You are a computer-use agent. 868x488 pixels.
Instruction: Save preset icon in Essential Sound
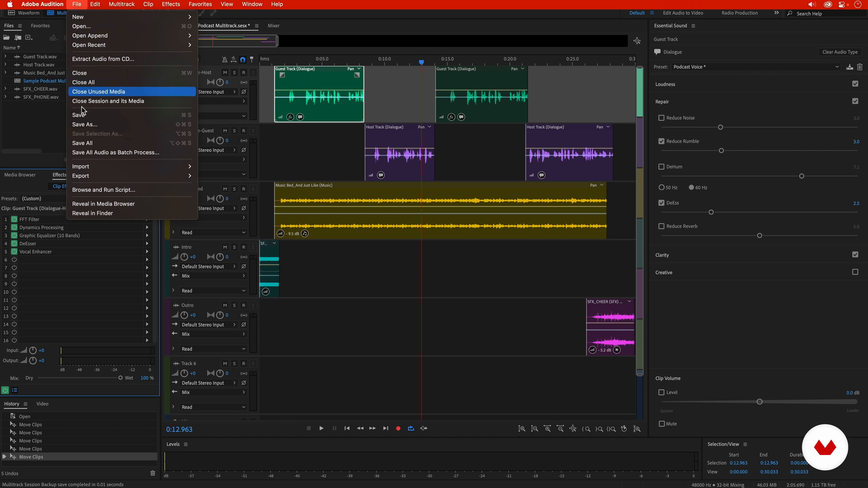pos(849,67)
